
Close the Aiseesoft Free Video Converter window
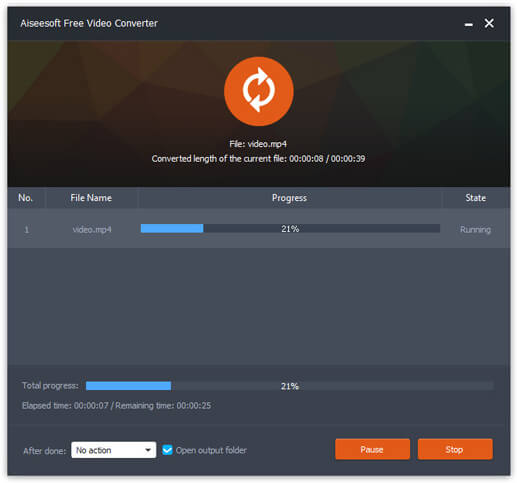click(x=489, y=23)
